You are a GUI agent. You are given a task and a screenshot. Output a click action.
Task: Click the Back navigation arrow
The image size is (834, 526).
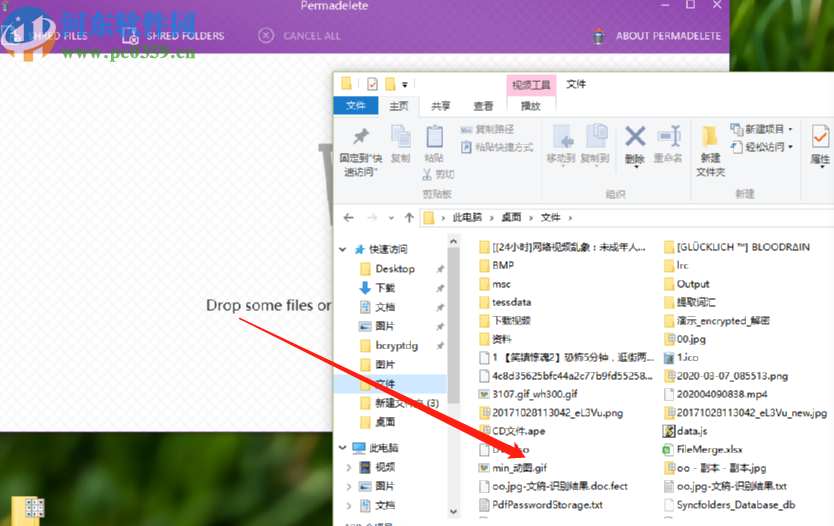348,218
